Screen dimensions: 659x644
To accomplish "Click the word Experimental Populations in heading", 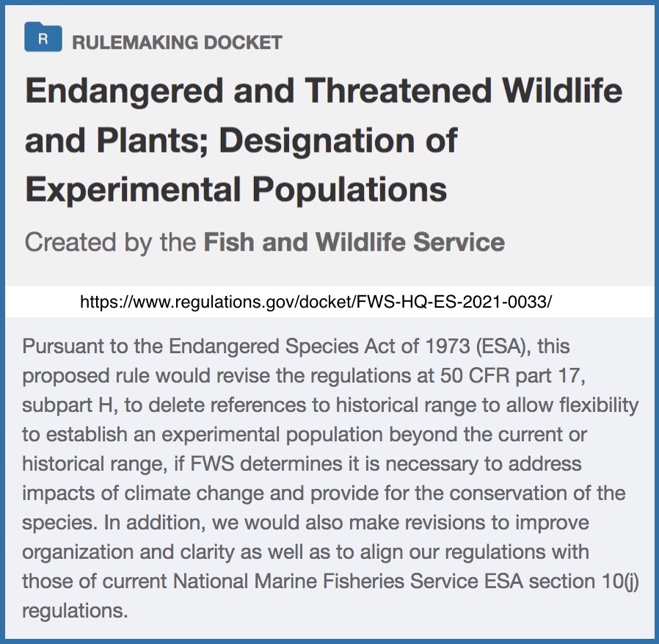I will point(236,189).
